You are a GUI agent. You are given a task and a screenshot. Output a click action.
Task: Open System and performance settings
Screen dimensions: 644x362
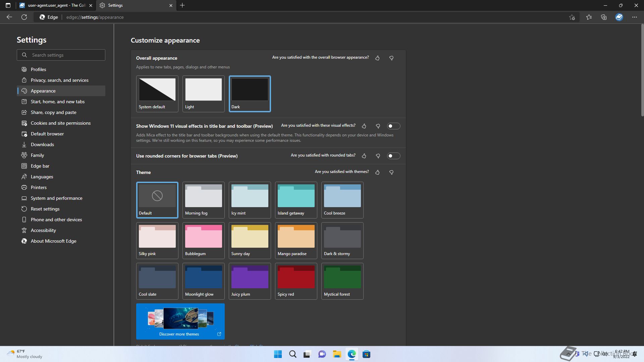coord(61,198)
